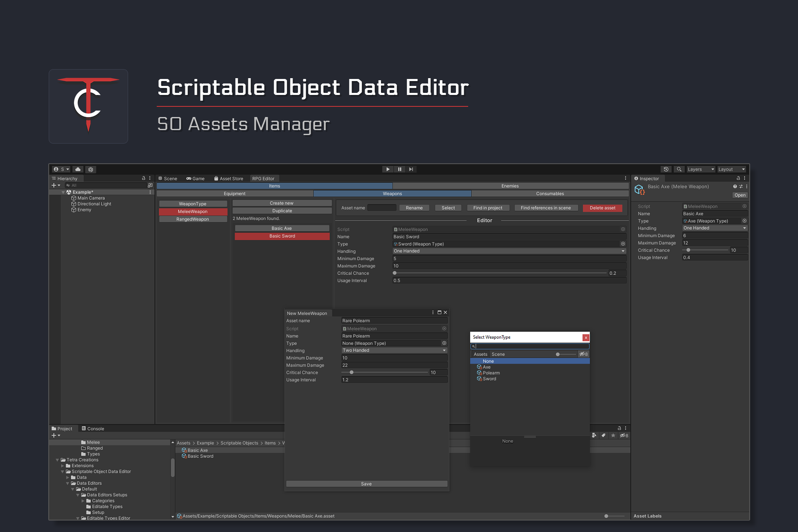Open the Layers dropdown
The height and width of the screenshot is (532, 798).
click(701, 169)
